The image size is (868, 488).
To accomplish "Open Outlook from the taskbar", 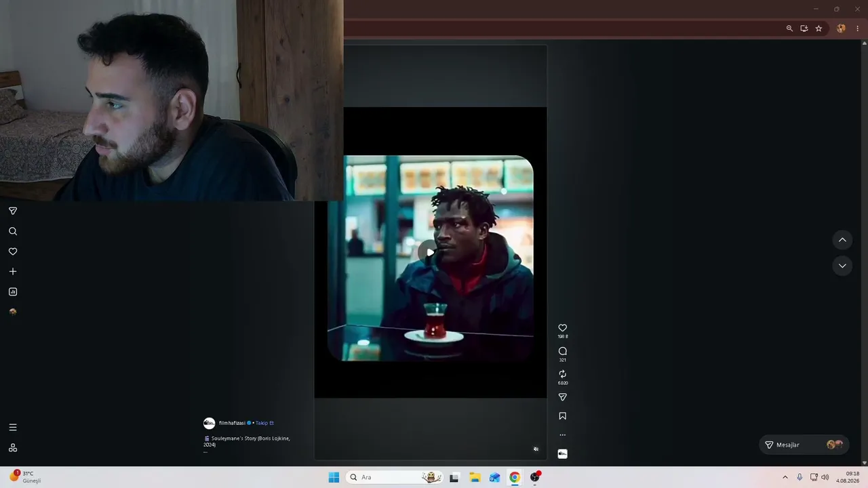I will (494, 477).
